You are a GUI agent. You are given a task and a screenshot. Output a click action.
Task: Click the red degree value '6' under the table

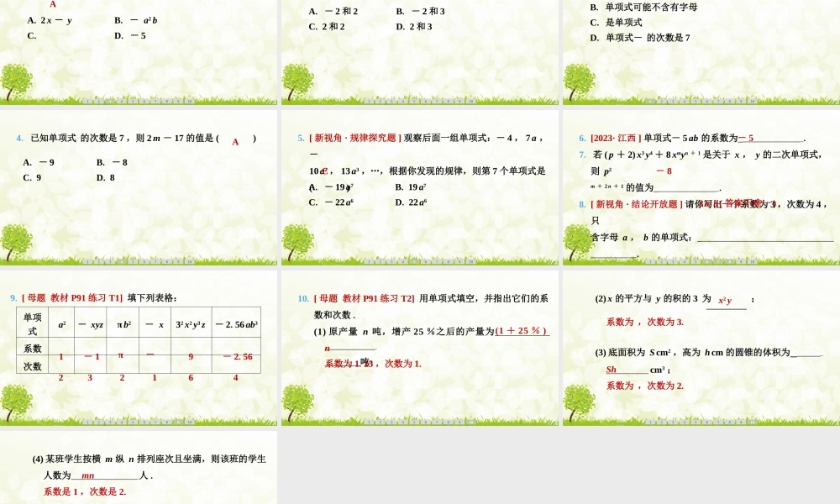191,378
